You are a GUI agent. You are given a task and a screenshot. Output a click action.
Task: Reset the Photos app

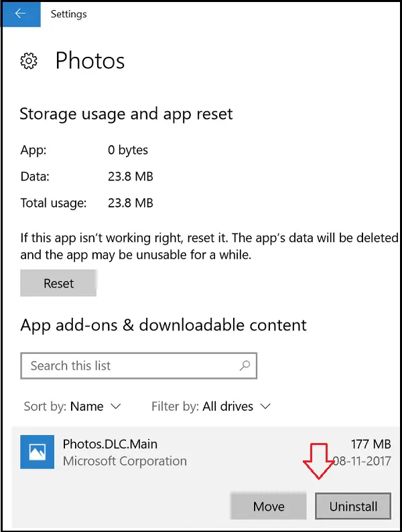[58, 283]
